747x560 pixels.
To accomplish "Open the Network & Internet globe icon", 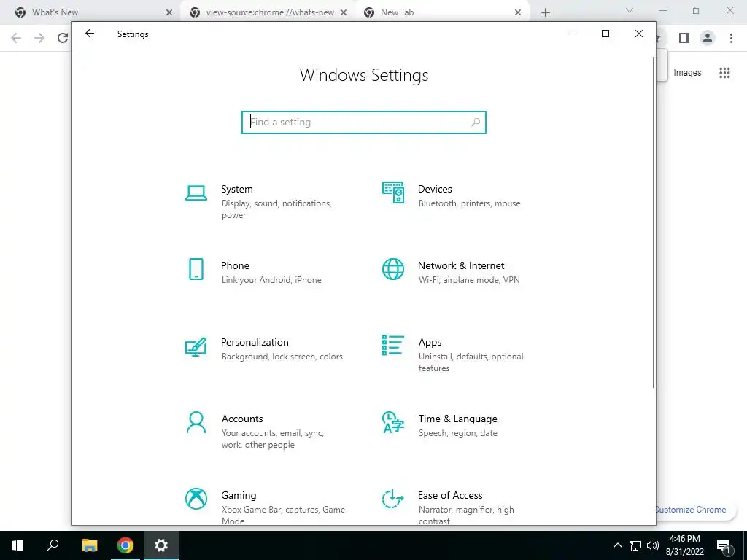I will [393, 269].
